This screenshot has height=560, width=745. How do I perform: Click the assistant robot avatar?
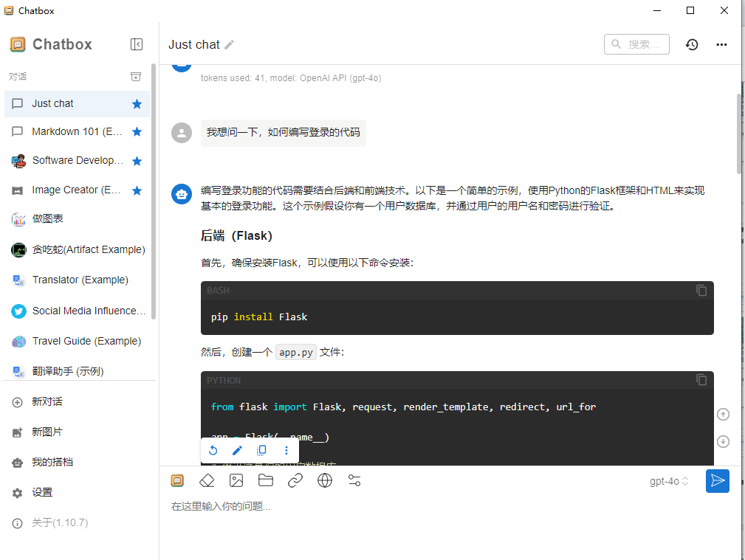pos(182,194)
